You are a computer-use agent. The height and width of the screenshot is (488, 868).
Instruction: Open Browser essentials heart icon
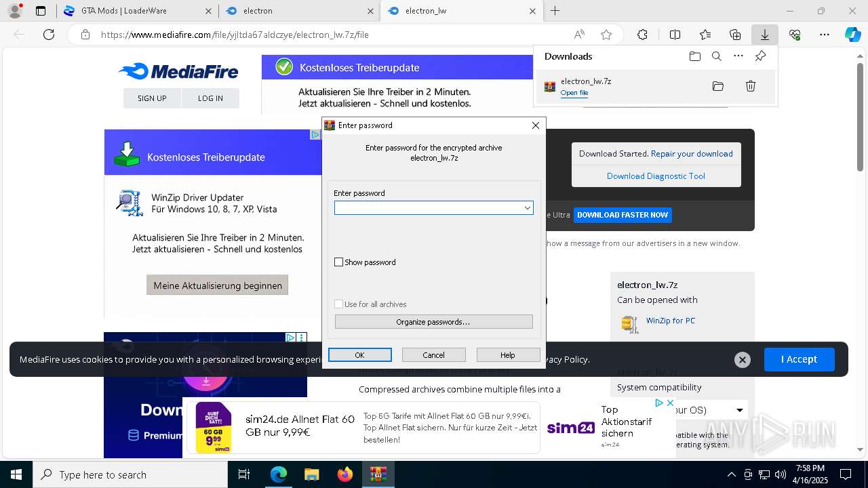point(795,35)
